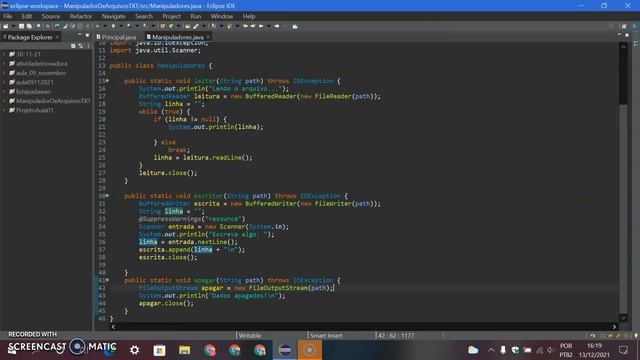Toggle folding of leitor method at line 15
The image size is (640, 360).
[107, 81]
